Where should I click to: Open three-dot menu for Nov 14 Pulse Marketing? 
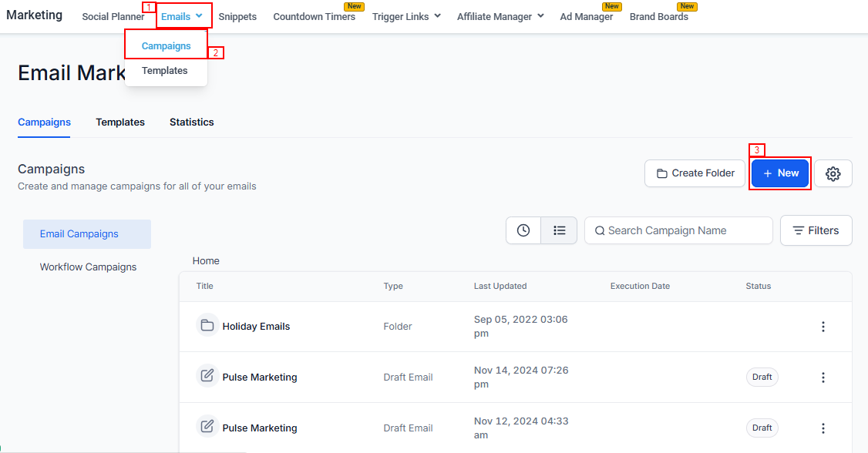click(823, 377)
